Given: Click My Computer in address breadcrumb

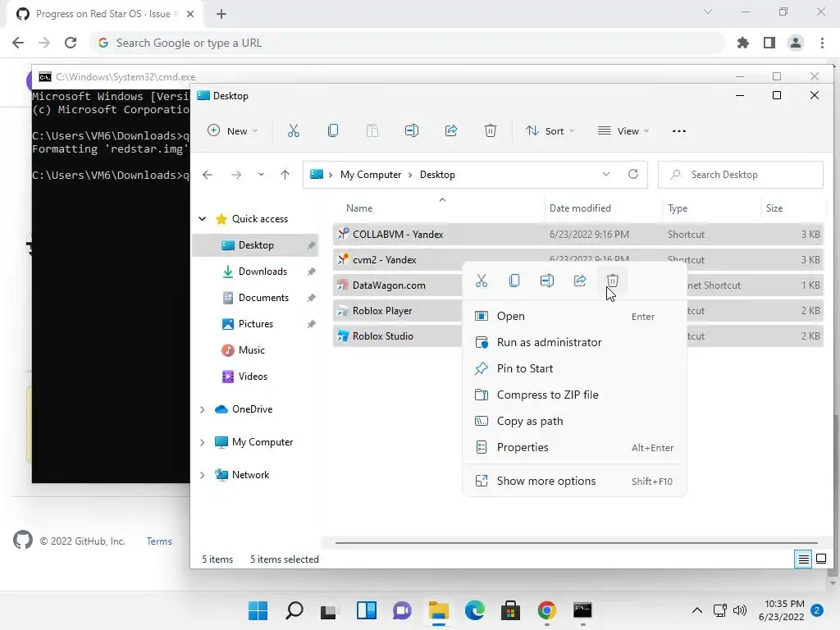Looking at the screenshot, I should point(371,175).
